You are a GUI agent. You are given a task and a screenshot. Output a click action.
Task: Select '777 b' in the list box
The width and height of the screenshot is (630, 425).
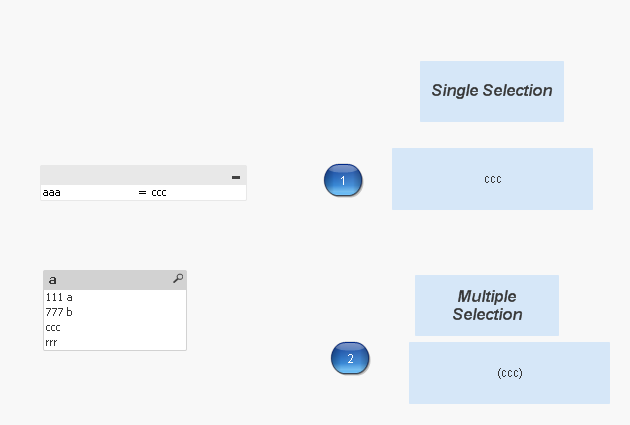[x=59, y=312]
